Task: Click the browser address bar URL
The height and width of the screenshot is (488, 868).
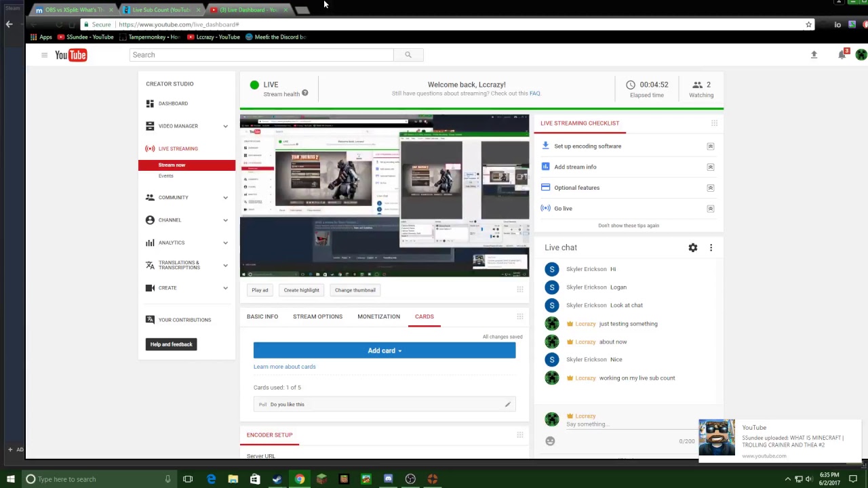Action: (179, 24)
